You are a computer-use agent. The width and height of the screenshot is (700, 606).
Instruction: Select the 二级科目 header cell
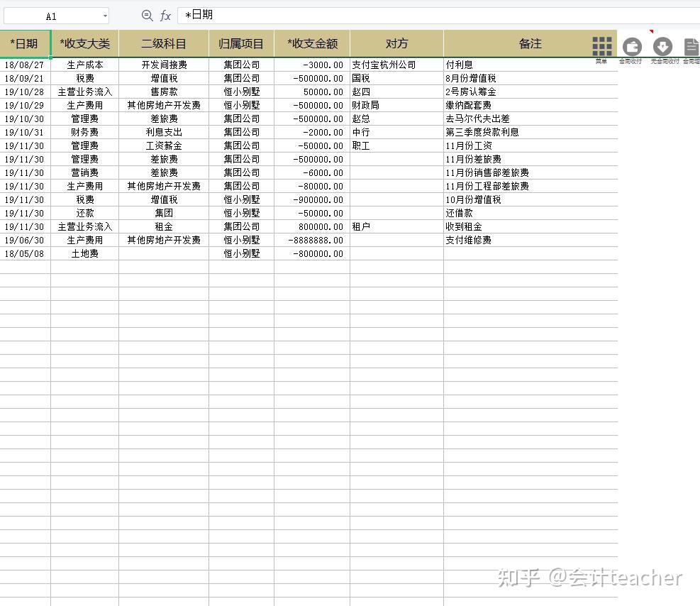point(164,44)
